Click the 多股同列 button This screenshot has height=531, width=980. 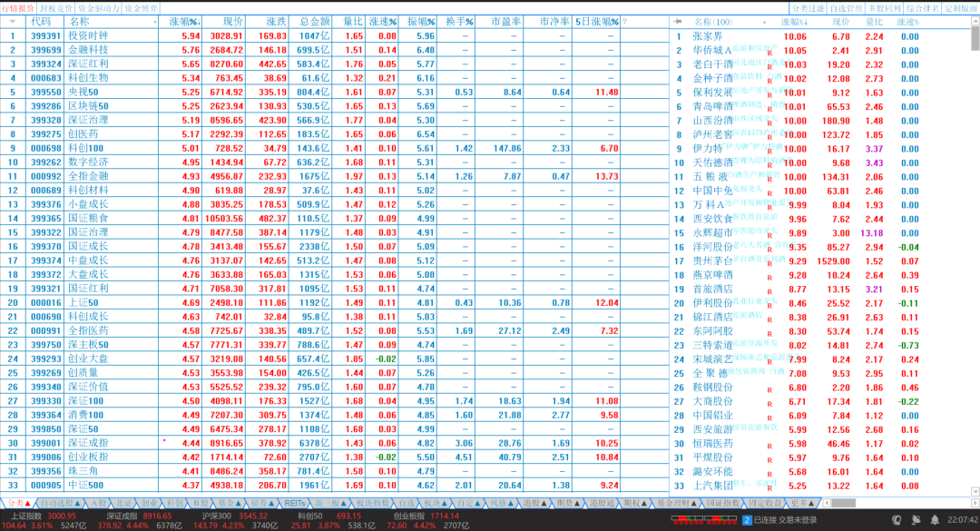pyautogui.click(x=884, y=9)
